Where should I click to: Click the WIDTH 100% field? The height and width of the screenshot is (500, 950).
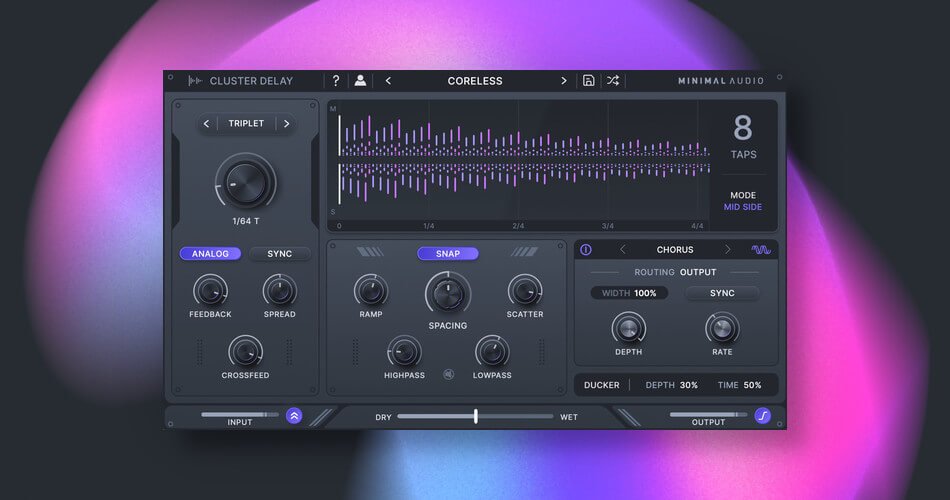[629, 293]
